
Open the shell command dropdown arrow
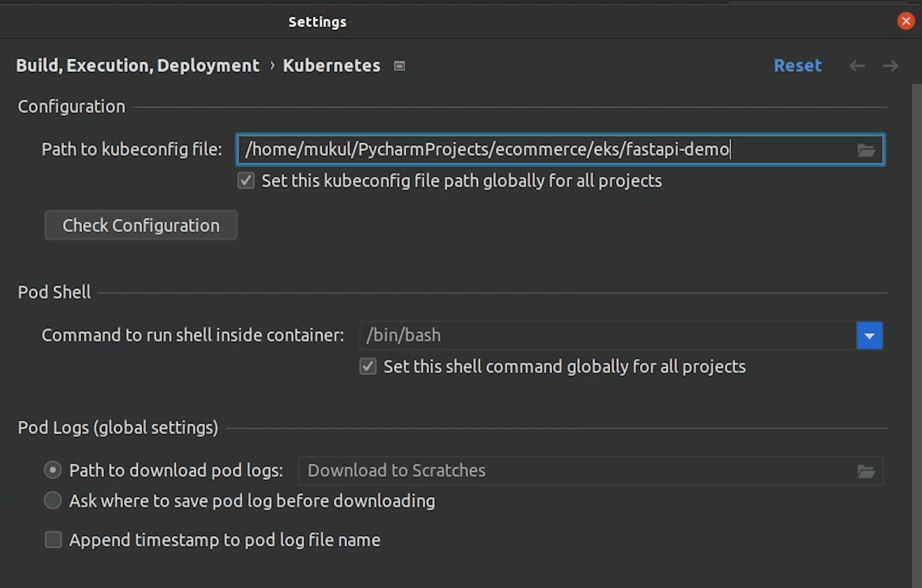pyautogui.click(x=869, y=335)
